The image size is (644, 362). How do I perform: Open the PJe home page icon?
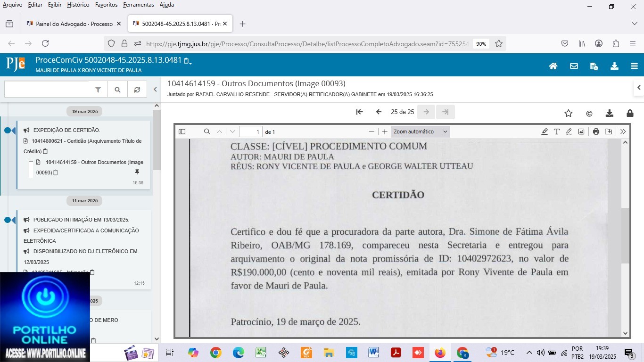(x=553, y=66)
